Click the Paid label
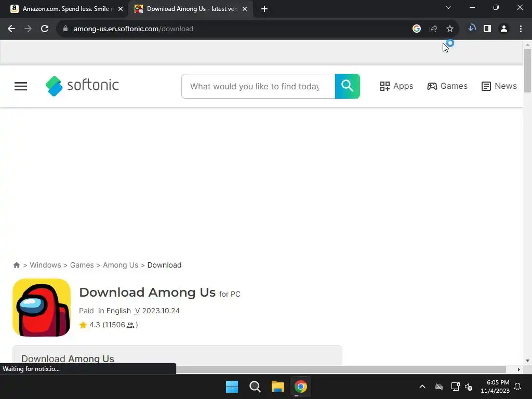 pos(86,311)
